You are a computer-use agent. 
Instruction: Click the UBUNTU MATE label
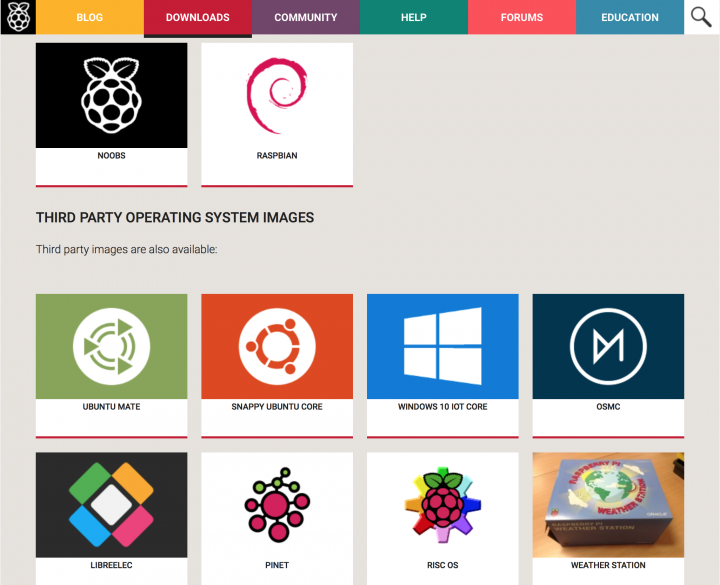coord(112,406)
